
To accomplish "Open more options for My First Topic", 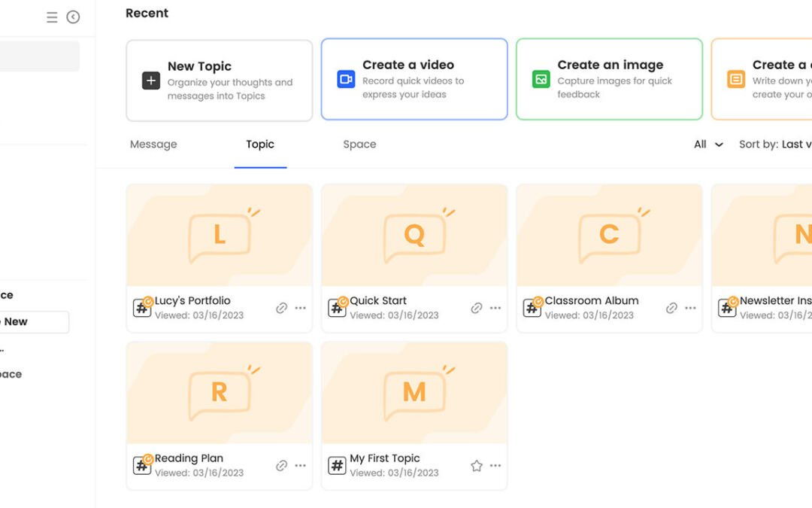I will pyautogui.click(x=495, y=466).
